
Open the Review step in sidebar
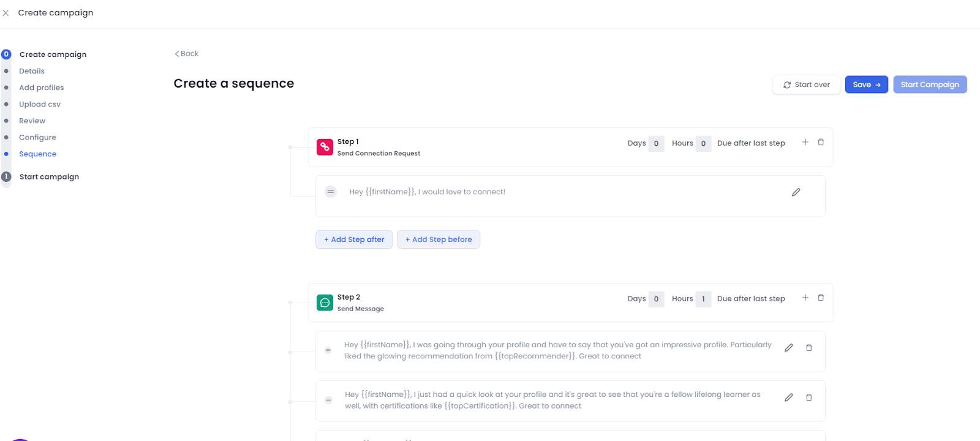click(x=32, y=121)
